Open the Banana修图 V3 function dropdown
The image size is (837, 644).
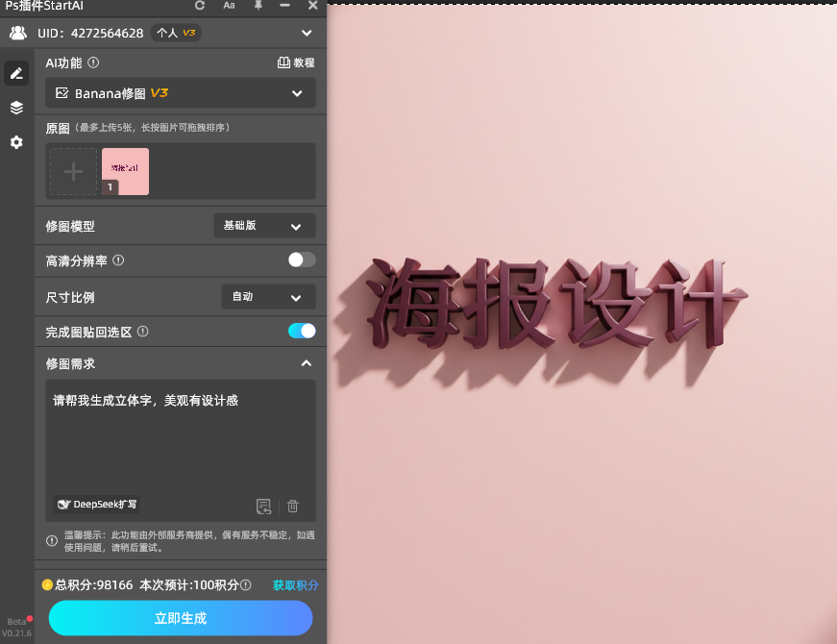coord(180,94)
